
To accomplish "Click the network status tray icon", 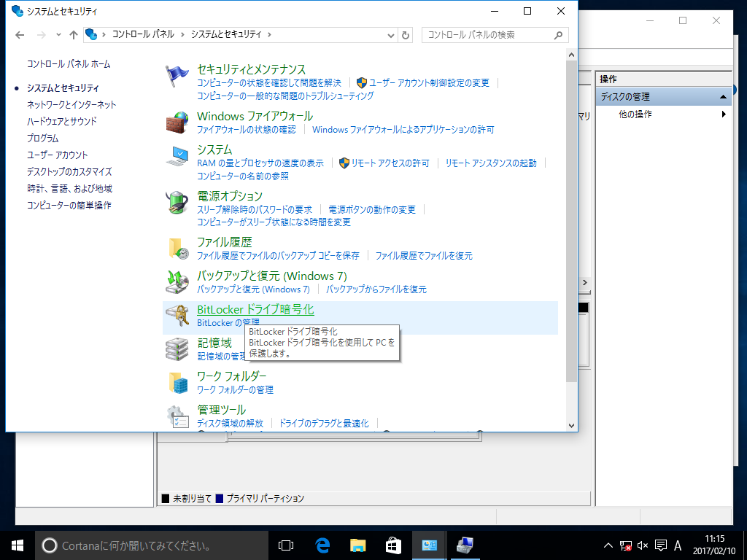I will pos(625,545).
